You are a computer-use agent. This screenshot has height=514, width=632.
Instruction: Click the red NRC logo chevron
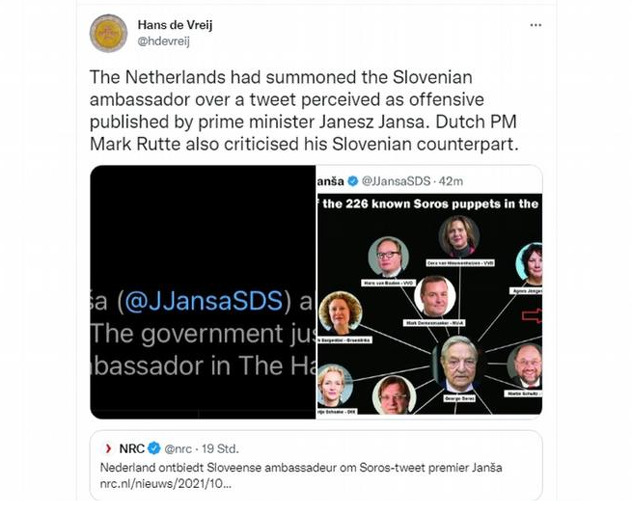pos(108,448)
